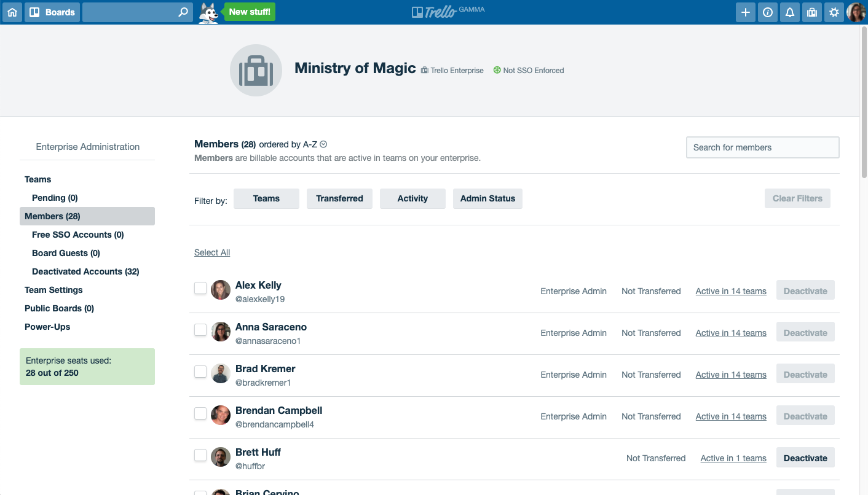Toggle Brett Huff's selection checkbox
The height and width of the screenshot is (495, 868).
[200, 455]
